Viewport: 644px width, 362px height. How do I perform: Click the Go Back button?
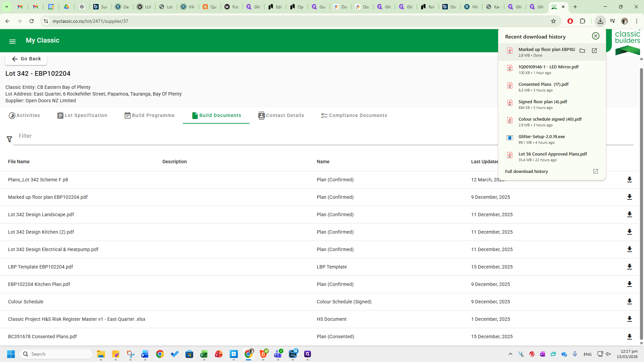[26, 59]
